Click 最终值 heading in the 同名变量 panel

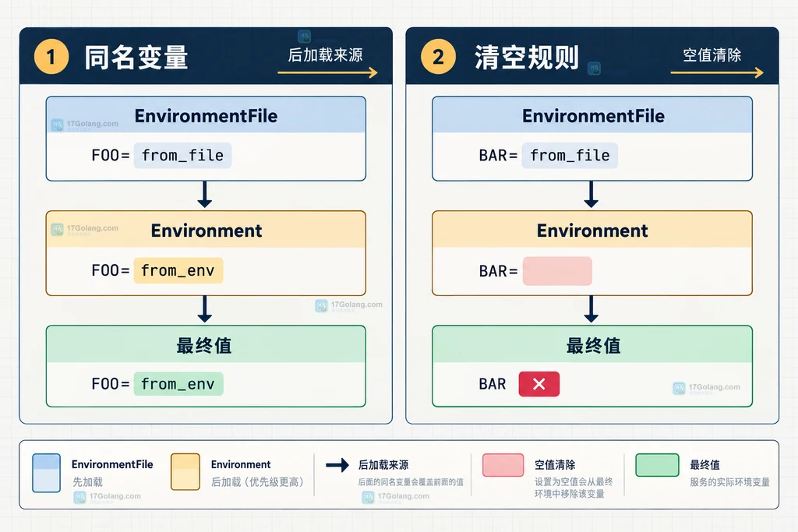(204, 346)
